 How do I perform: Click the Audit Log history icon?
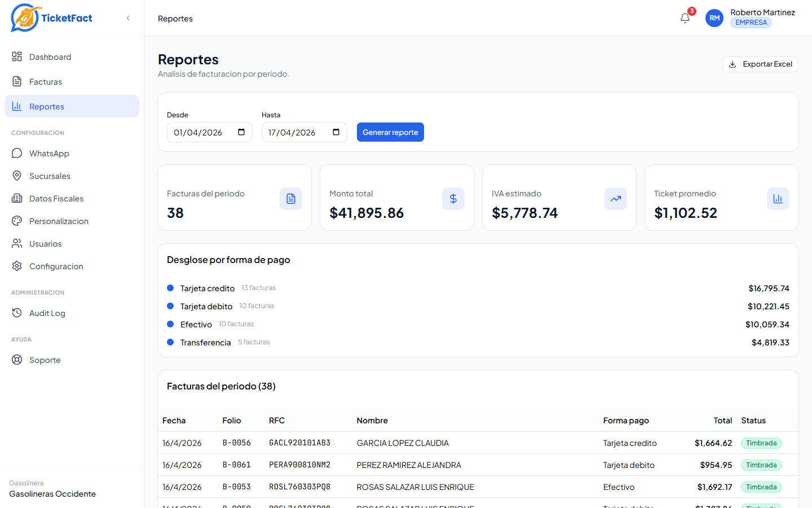(17, 313)
